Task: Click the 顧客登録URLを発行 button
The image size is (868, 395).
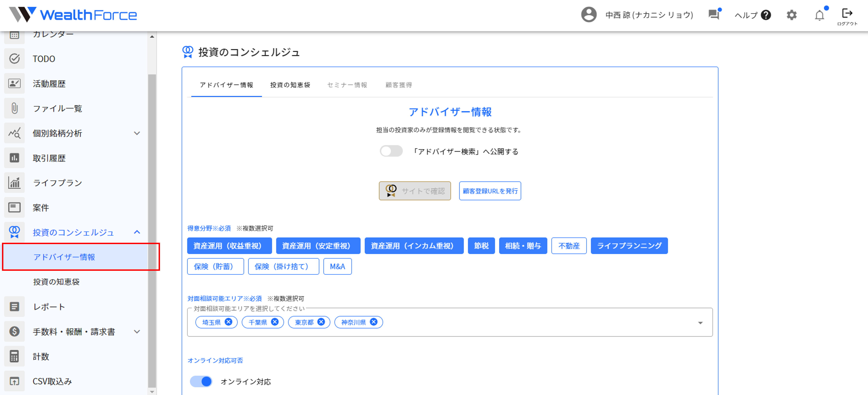Action: coord(490,191)
